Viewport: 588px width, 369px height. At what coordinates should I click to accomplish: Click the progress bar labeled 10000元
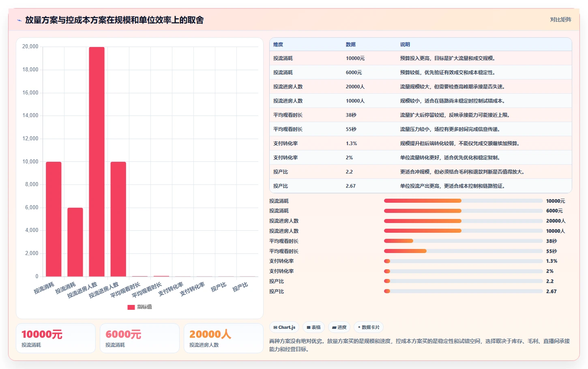click(x=463, y=201)
